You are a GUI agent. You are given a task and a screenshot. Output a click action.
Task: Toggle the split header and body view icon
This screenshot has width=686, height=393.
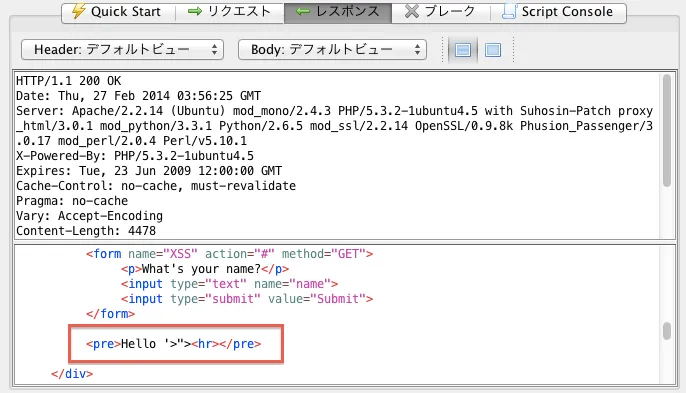(463, 50)
